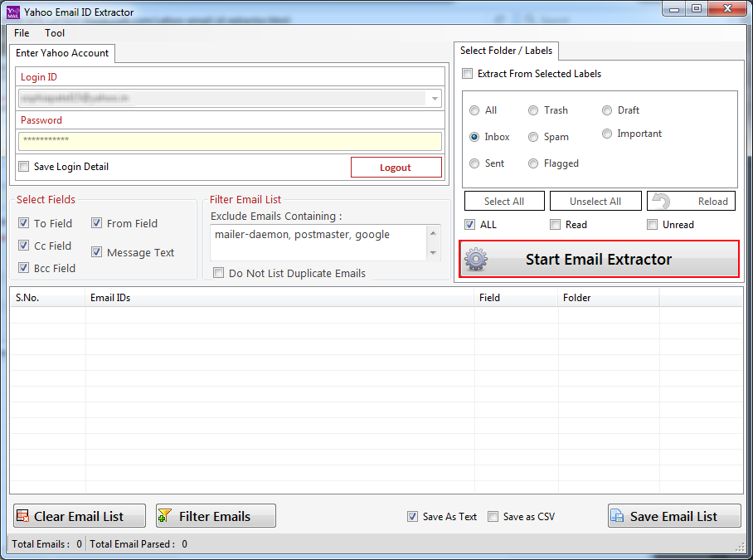Open the Tool menu

click(x=55, y=33)
